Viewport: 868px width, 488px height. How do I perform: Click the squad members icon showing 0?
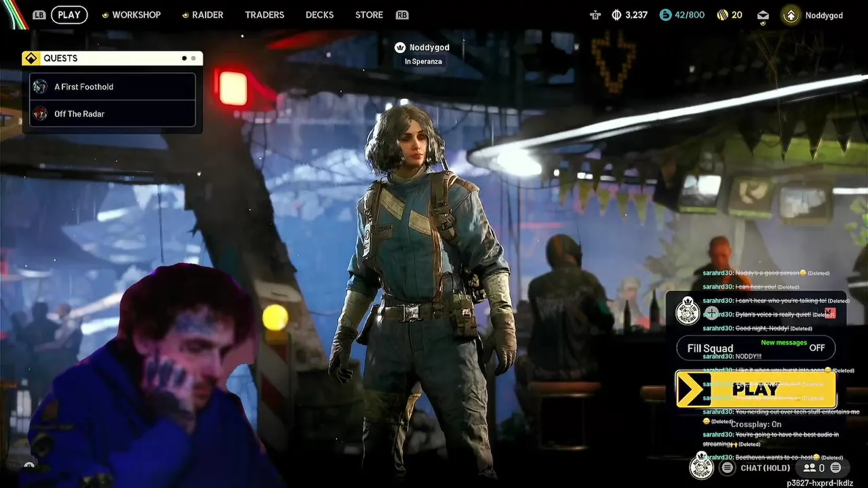[x=809, y=468]
